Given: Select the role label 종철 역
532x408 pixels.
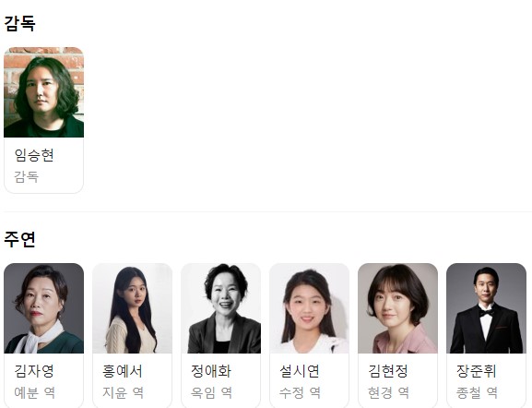Looking at the screenshot, I should 478,392.
